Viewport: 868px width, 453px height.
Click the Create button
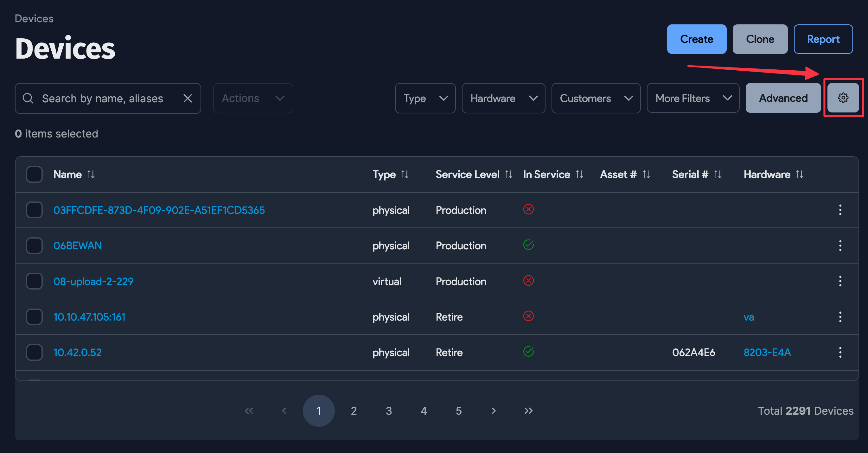(696, 39)
